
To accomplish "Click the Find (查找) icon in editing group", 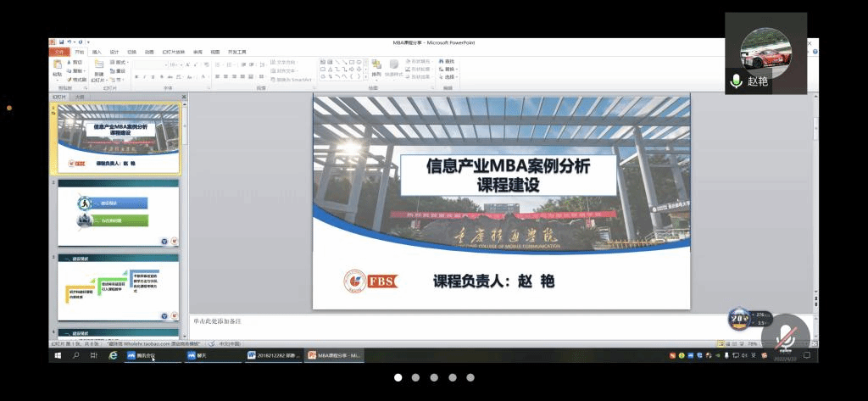I will click(447, 62).
